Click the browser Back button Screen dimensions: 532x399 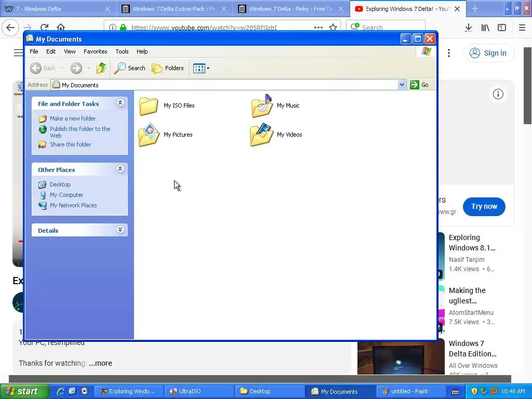(x=10, y=27)
